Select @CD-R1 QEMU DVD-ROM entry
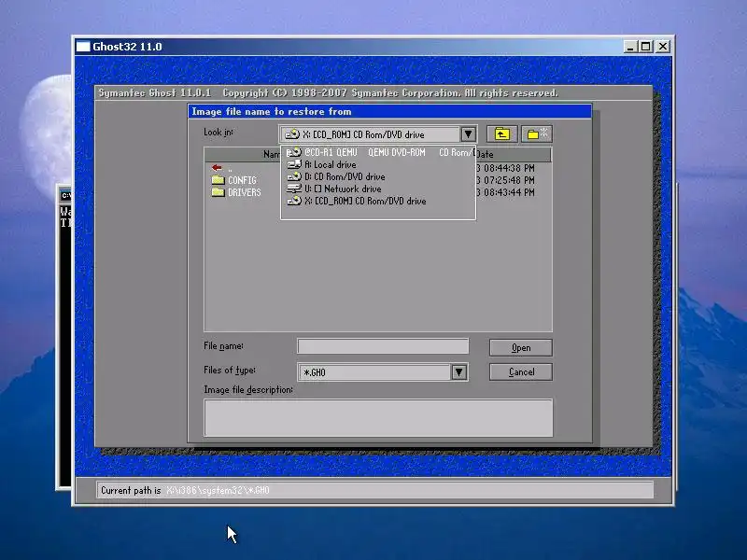The image size is (747, 560). pos(378,152)
